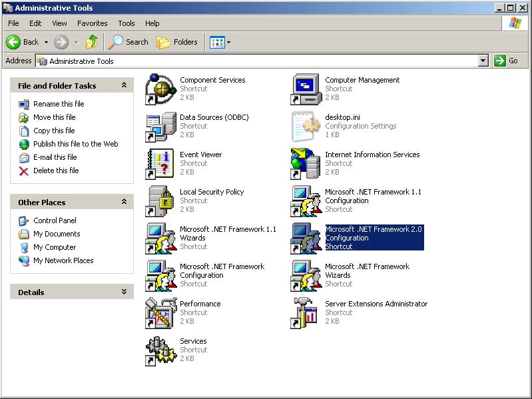Open the Edit menu
The image size is (532, 399).
pos(35,23)
